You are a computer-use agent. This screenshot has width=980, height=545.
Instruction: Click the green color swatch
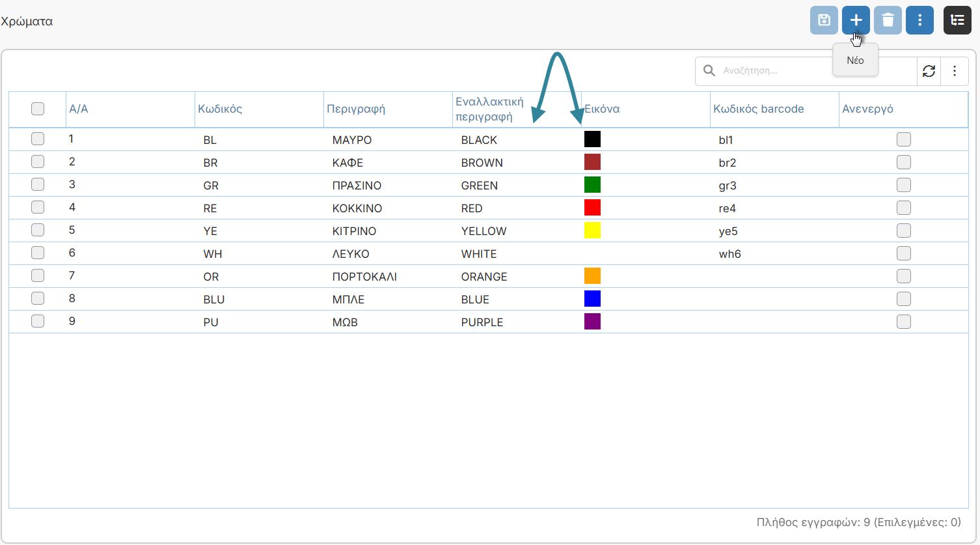tap(592, 184)
